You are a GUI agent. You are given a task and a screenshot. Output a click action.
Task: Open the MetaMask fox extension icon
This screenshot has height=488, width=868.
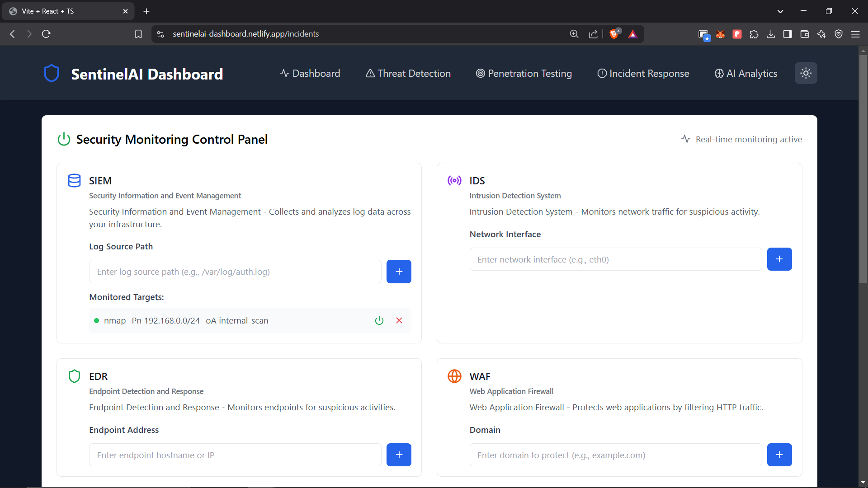coord(721,34)
